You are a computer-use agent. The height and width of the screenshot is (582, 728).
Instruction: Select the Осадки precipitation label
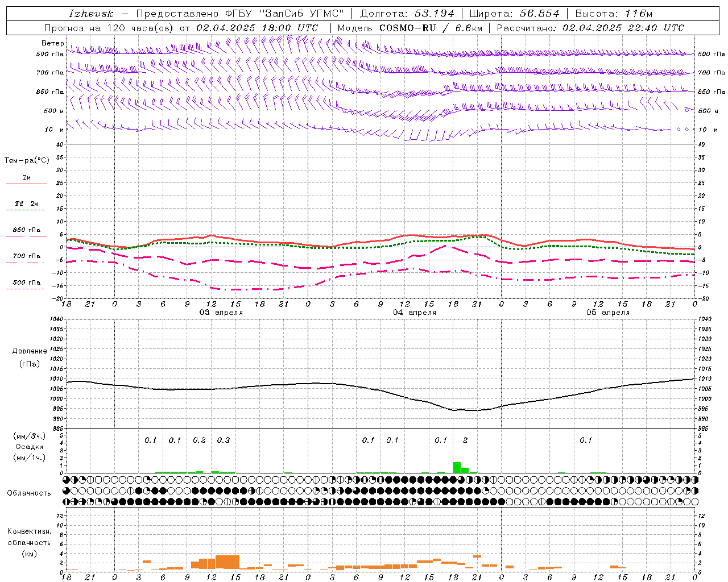pyautogui.click(x=30, y=447)
